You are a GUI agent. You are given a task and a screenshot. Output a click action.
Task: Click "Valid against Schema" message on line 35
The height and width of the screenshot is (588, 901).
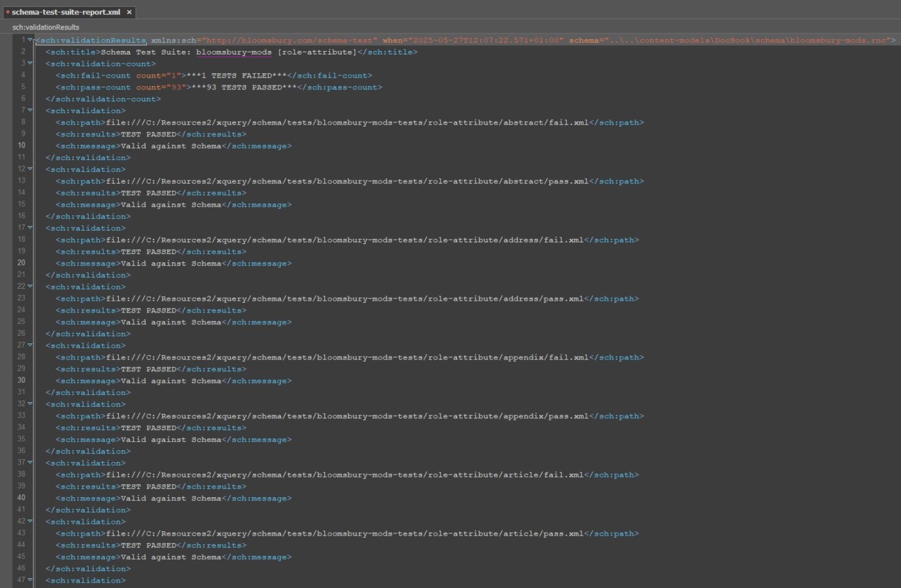[171, 440]
